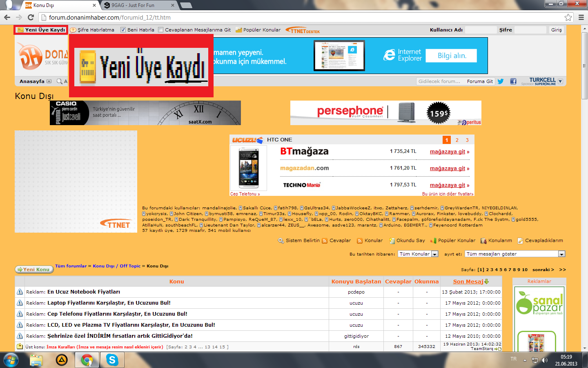The width and height of the screenshot is (588, 368).
Task: Toggle Beni Hatırla checkbox
Action: 123,30
